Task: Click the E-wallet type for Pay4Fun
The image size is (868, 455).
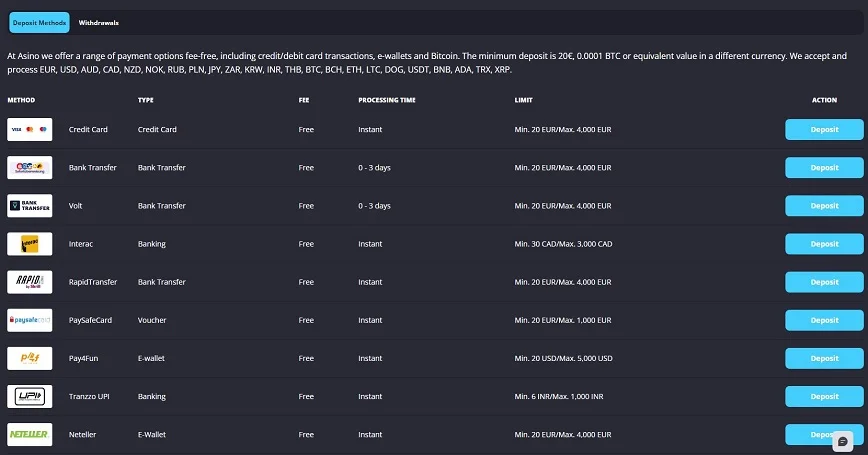Action: point(151,359)
